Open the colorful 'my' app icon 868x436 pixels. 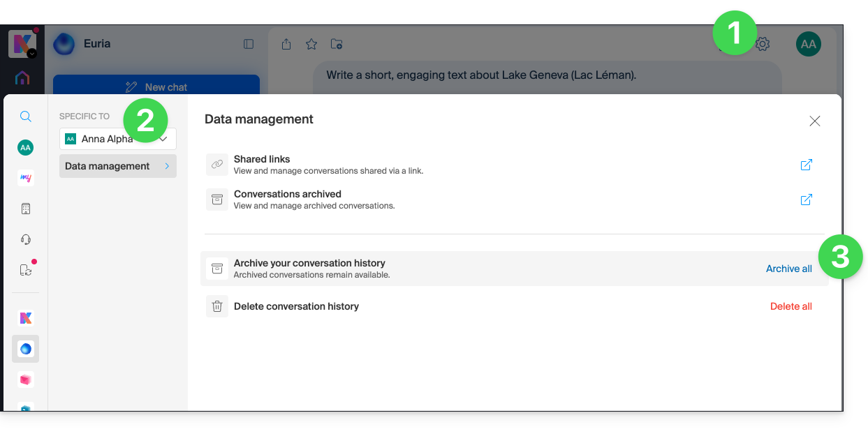click(x=25, y=178)
